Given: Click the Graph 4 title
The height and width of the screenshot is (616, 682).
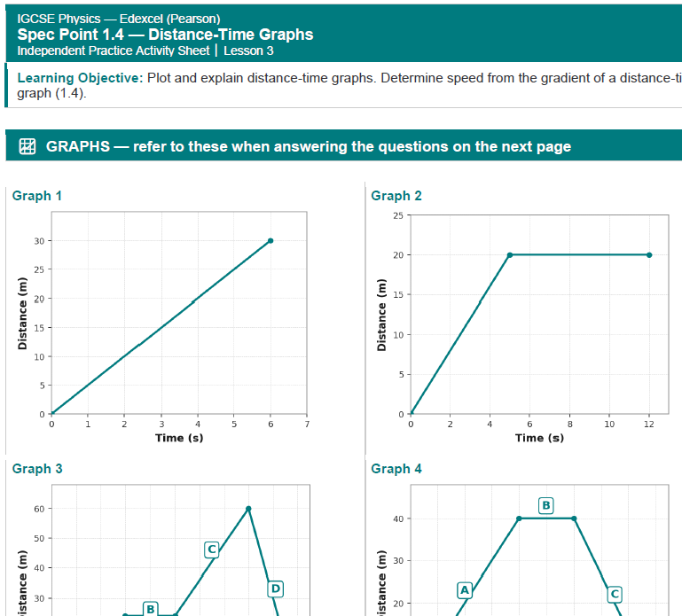Looking at the screenshot, I should (x=396, y=469).
